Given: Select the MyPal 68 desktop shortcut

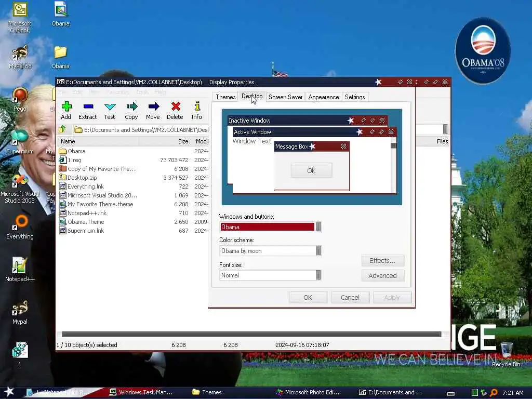Looking at the screenshot, I should [x=20, y=57].
